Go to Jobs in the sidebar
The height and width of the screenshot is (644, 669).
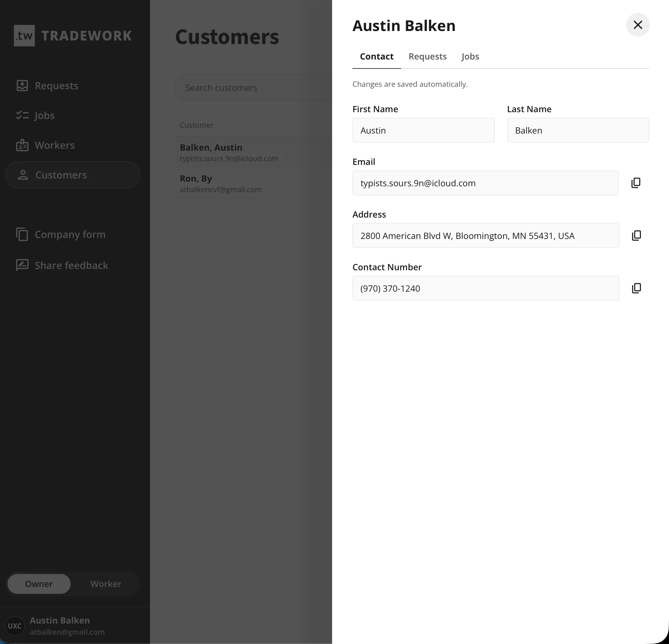pos(72,115)
